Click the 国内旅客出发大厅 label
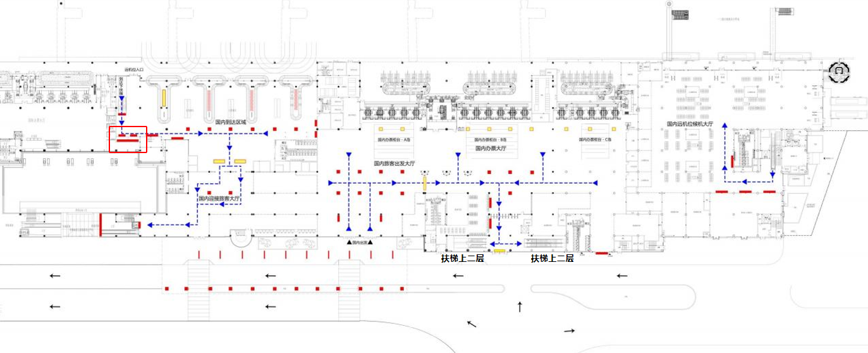Screen dimensions: 868x353 (x=394, y=163)
